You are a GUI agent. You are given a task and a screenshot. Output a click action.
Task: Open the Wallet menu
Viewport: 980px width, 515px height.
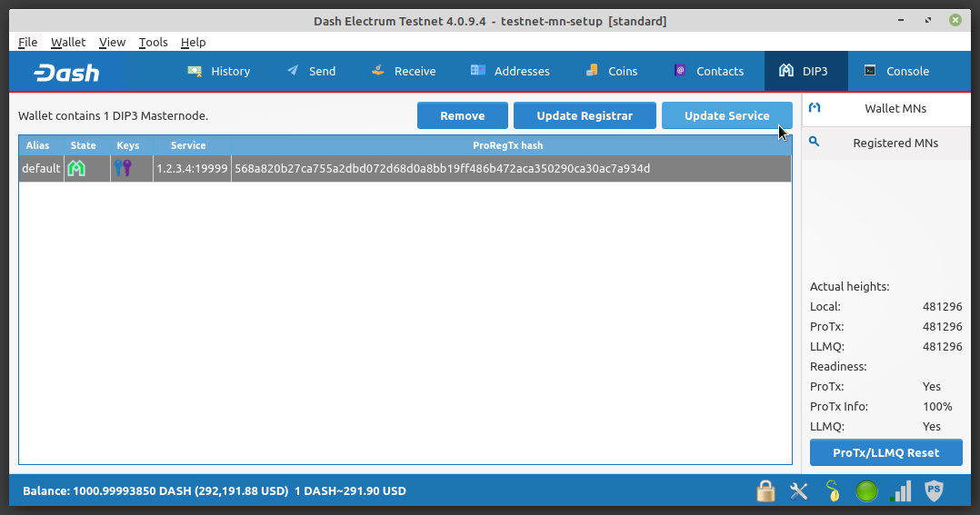(68, 42)
